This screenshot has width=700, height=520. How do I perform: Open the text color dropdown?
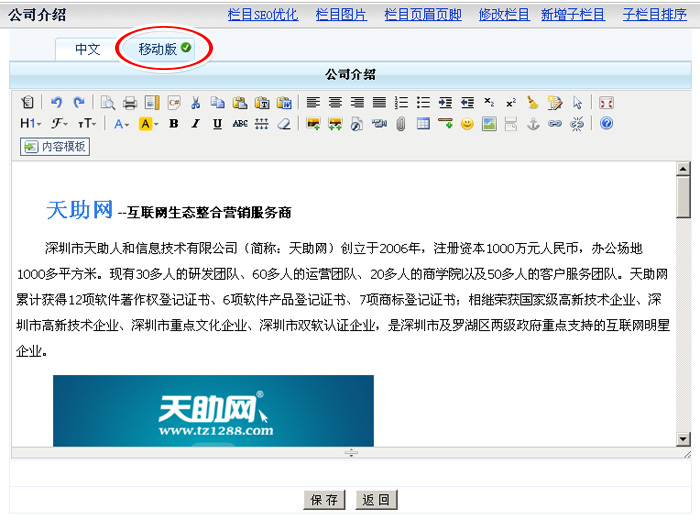point(121,124)
